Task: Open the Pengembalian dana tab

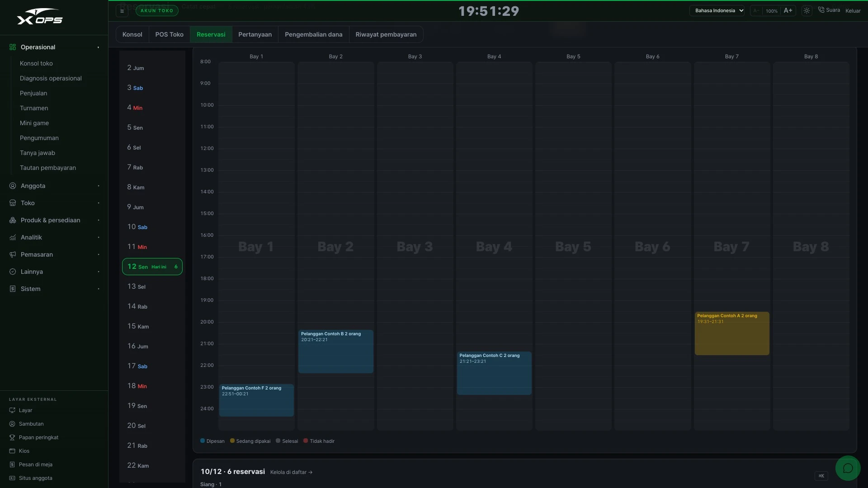Action: (314, 34)
